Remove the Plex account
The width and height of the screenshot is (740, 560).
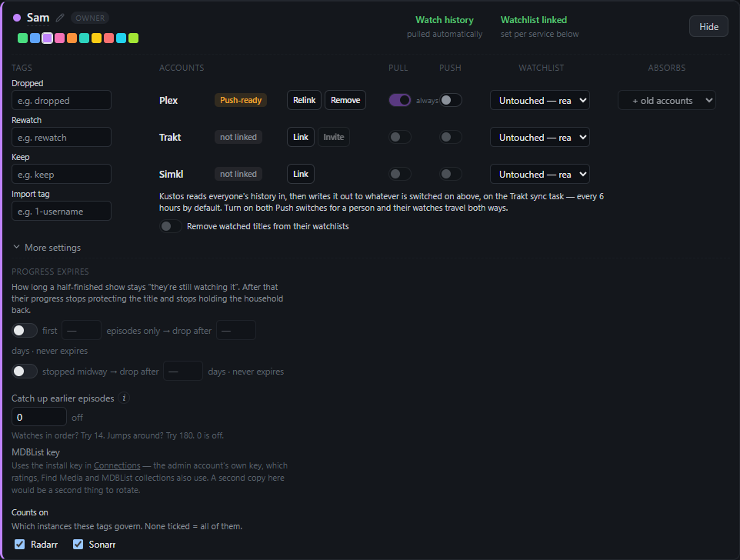[345, 100]
